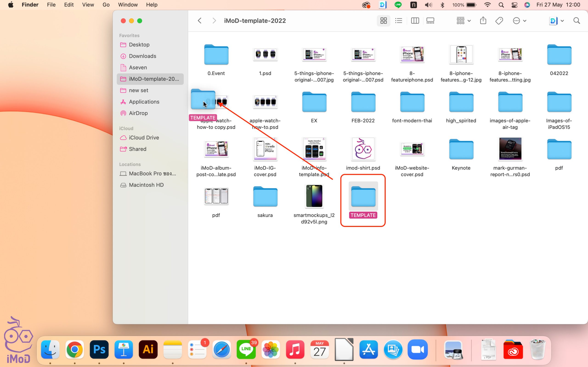The width and height of the screenshot is (588, 367).
Task: Select the imod-shirt.psd thumbnail
Action: pos(363,149)
